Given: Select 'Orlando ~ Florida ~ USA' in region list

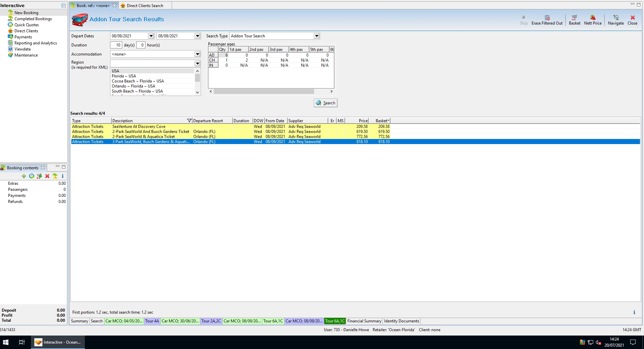Looking at the screenshot, I should (x=153, y=86).
